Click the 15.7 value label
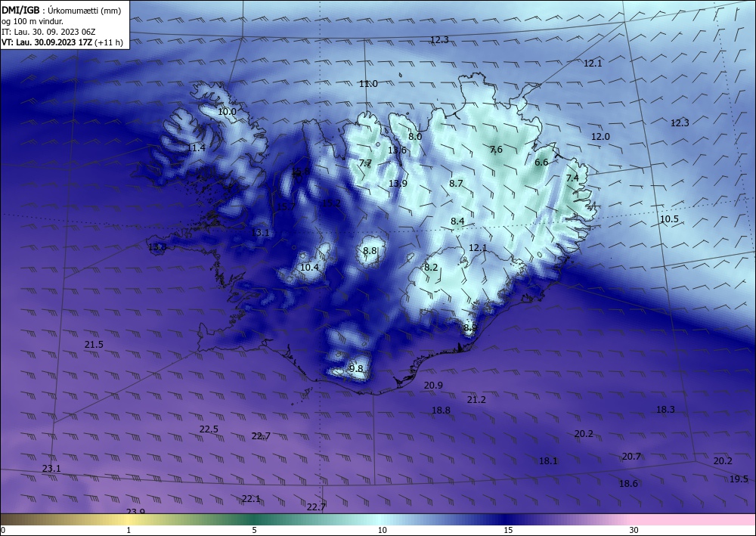 286,207
